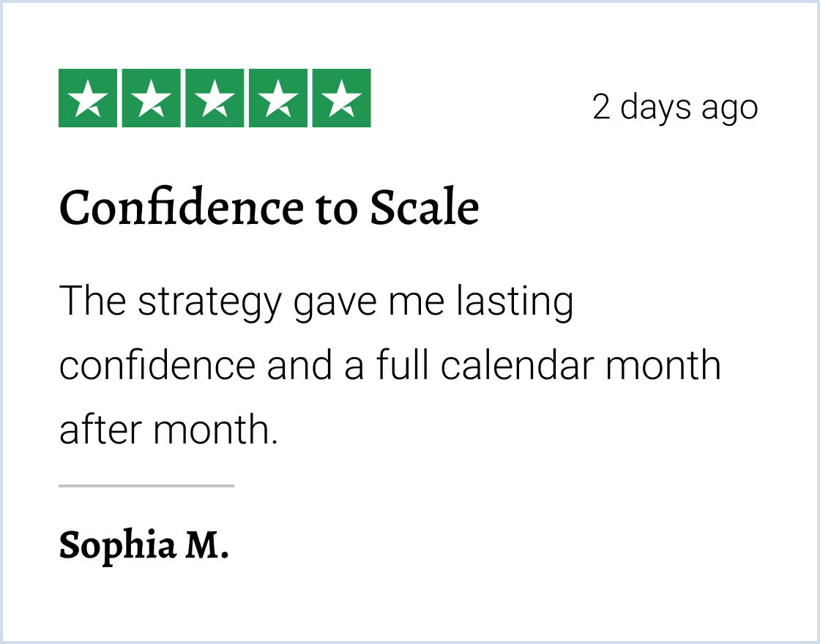Click the grey divider line above the name
Screen dimensions: 820x644
coord(146,485)
